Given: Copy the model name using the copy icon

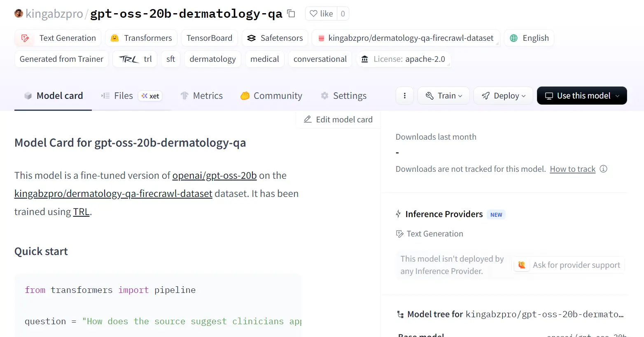Looking at the screenshot, I should click(291, 14).
